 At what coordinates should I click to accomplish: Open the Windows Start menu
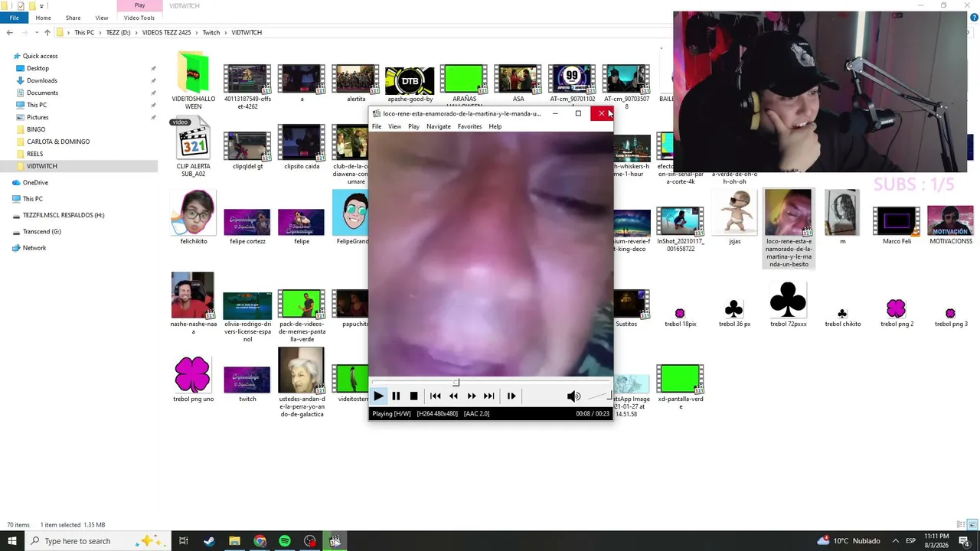click(12, 541)
